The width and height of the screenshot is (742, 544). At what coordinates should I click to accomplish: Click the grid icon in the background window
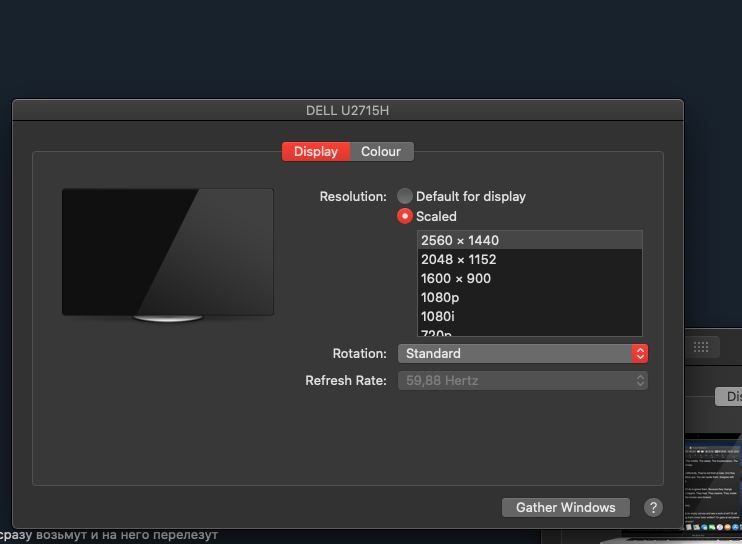[x=701, y=347]
